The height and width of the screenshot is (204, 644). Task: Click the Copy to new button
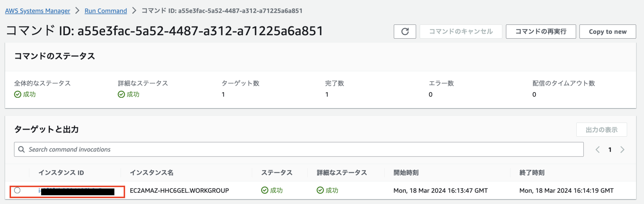click(607, 31)
